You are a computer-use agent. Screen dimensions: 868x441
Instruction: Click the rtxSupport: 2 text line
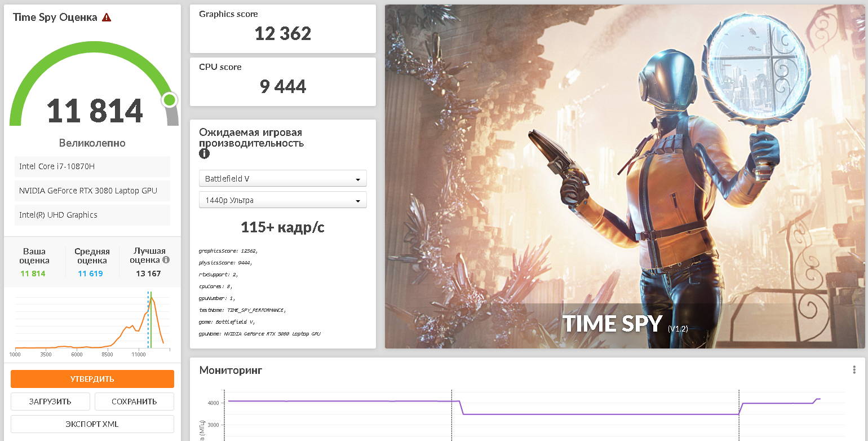click(218, 275)
